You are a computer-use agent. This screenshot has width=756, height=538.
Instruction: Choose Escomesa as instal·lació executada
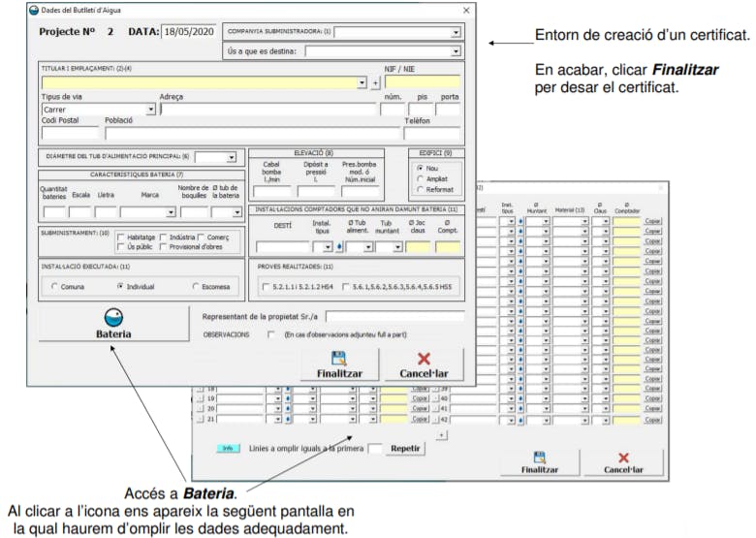coord(196,286)
